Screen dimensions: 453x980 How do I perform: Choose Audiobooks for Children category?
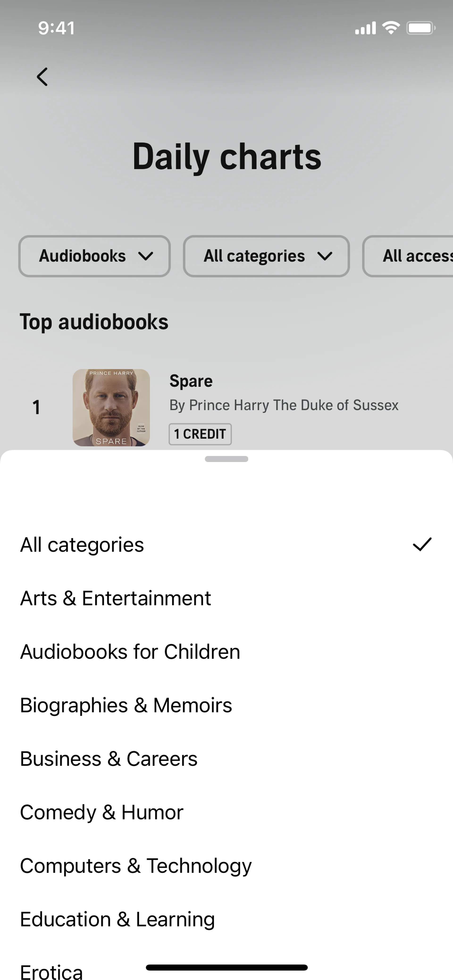pos(130,652)
